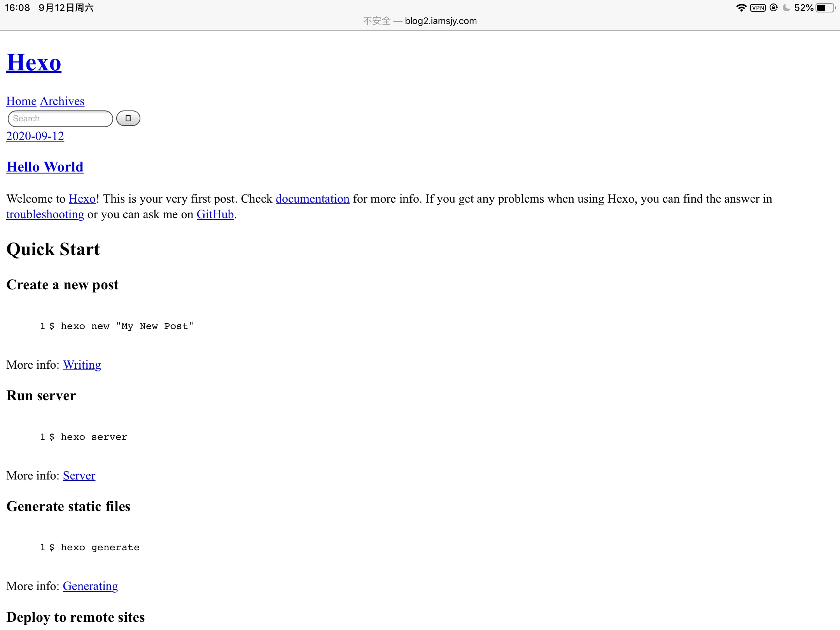840x630 pixels.
Task: Click the Run server heading
Action: (x=41, y=395)
